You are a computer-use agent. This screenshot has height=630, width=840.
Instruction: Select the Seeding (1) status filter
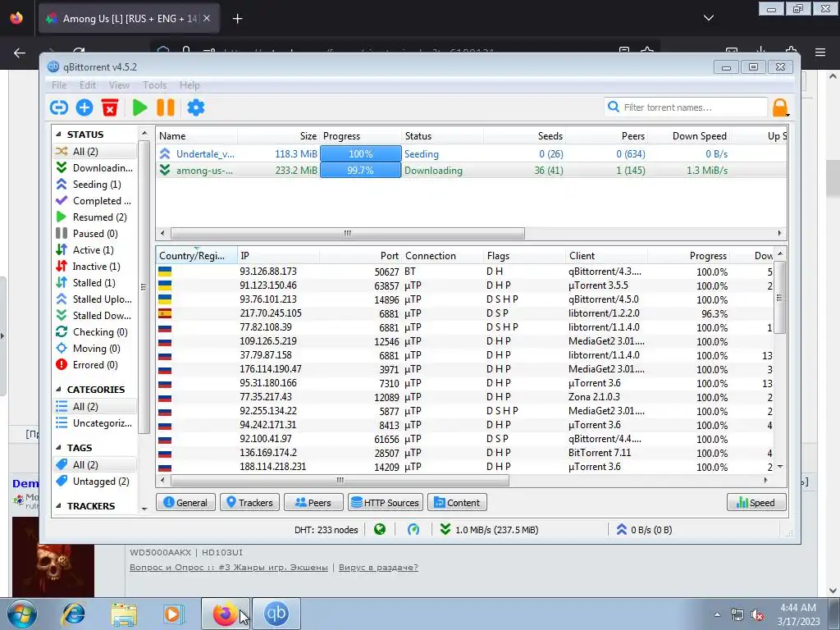pyautogui.click(x=94, y=185)
